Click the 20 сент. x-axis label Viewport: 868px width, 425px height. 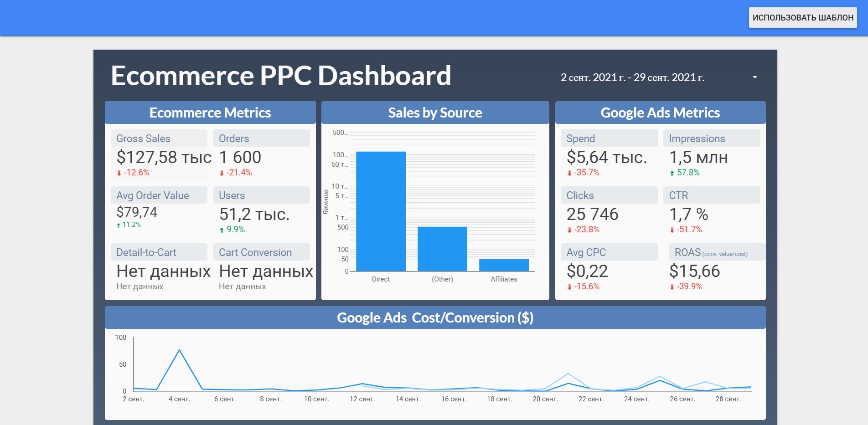tap(545, 399)
